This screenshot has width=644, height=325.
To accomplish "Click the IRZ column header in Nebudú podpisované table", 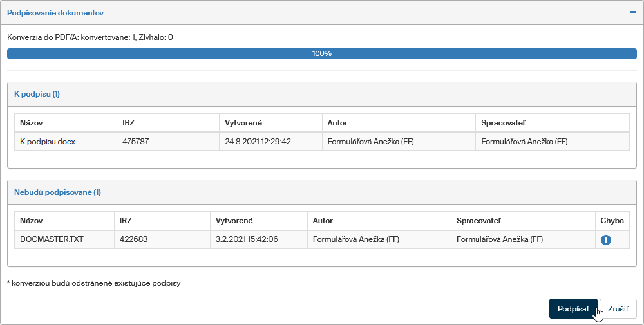I will tap(126, 221).
